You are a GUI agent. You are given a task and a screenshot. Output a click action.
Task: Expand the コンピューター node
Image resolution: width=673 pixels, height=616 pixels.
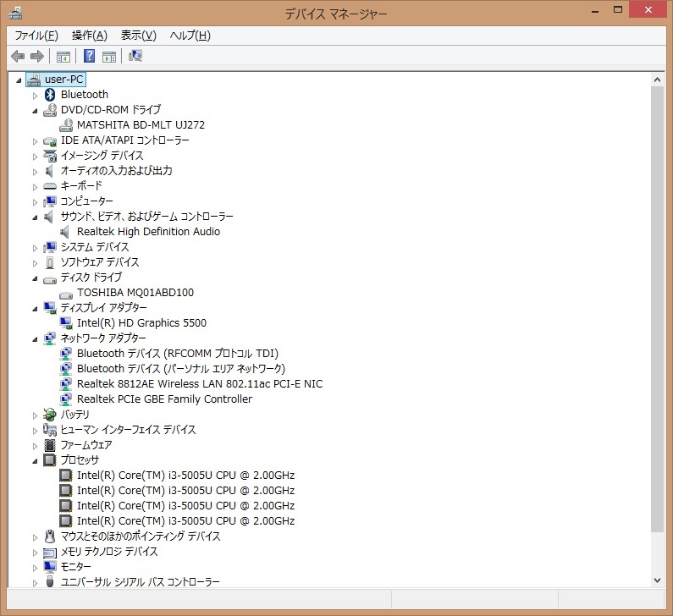coord(36,202)
